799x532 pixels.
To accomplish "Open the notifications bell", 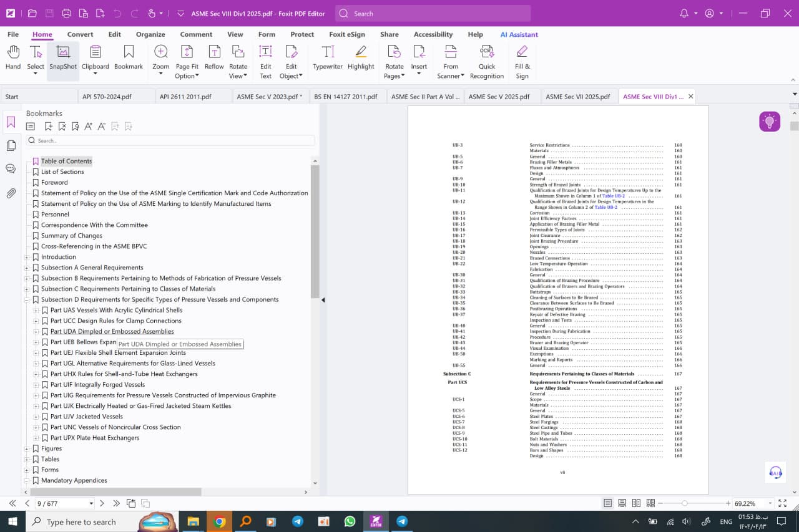I will tap(684, 13).
